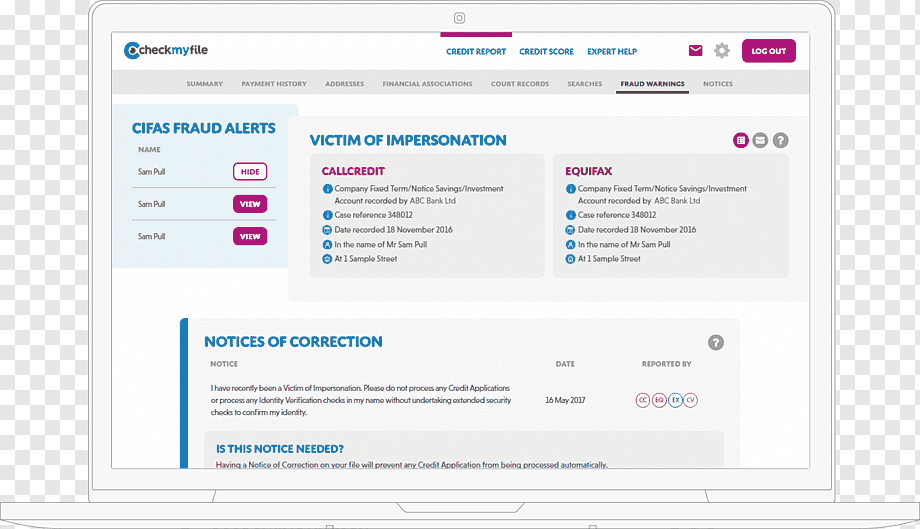Image resolution: width=920 pixels, height=529 pixels.
Task: Open help icon in Victim of Impersonation panel
Action: click(780, 140)
